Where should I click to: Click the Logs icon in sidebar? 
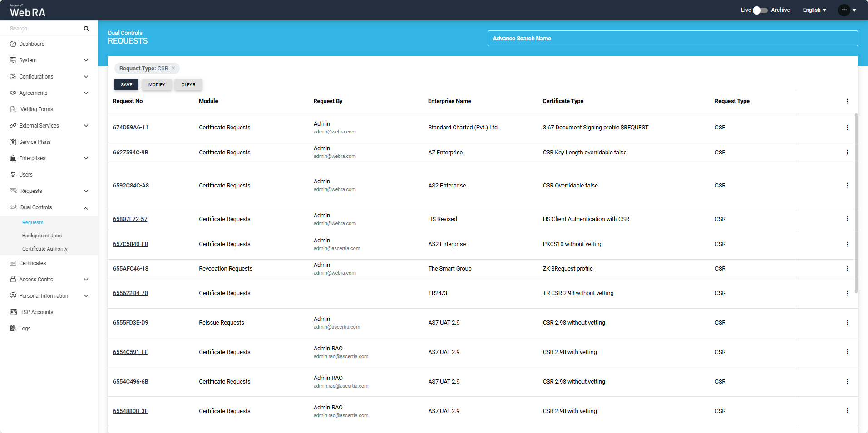coord(13,329)
